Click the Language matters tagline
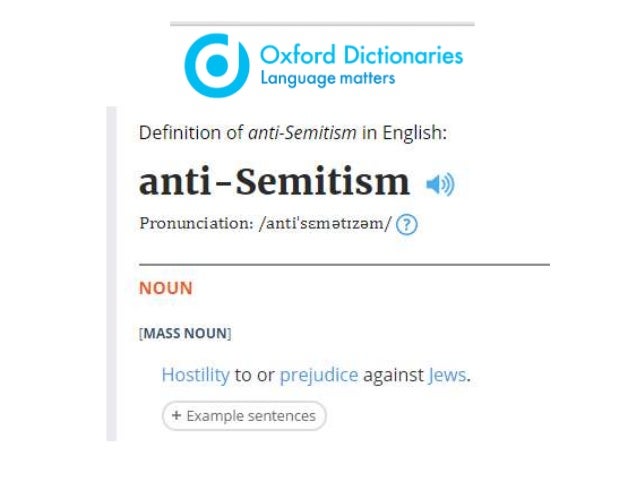This screenshot has height=479, width=638. click(x=328, y=78)
